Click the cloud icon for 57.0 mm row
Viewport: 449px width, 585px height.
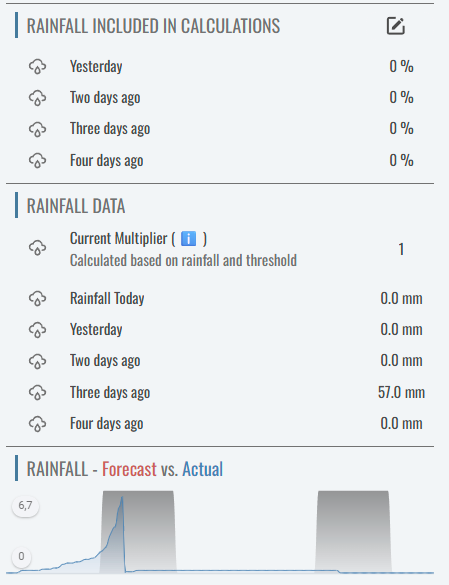37,392
